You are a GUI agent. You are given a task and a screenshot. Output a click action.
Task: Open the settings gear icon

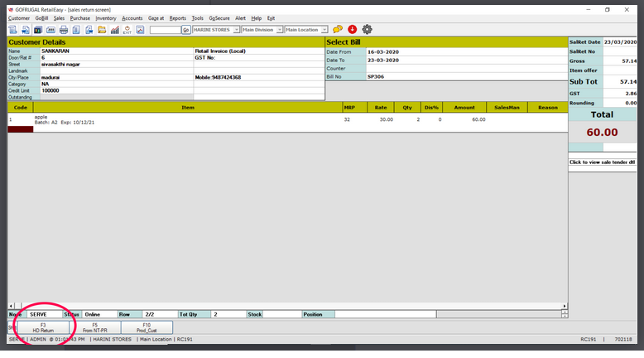367,29
